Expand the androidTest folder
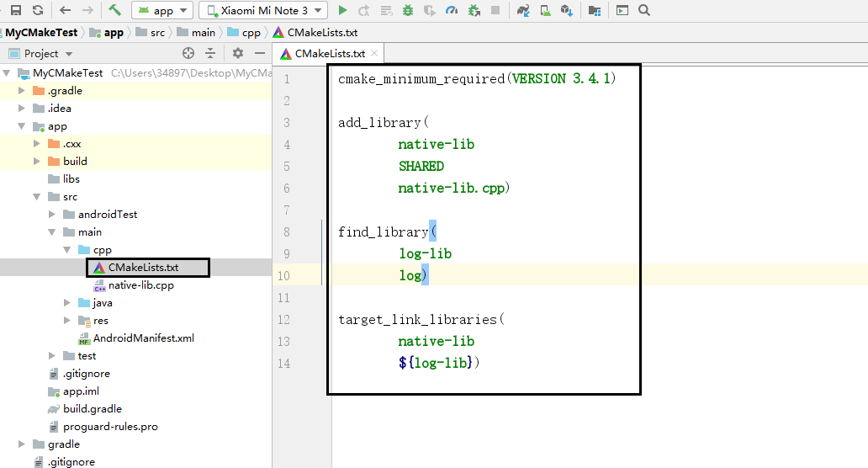Image resolution: width=868 pixels, height=468 pixels. (x=52, y=215)
